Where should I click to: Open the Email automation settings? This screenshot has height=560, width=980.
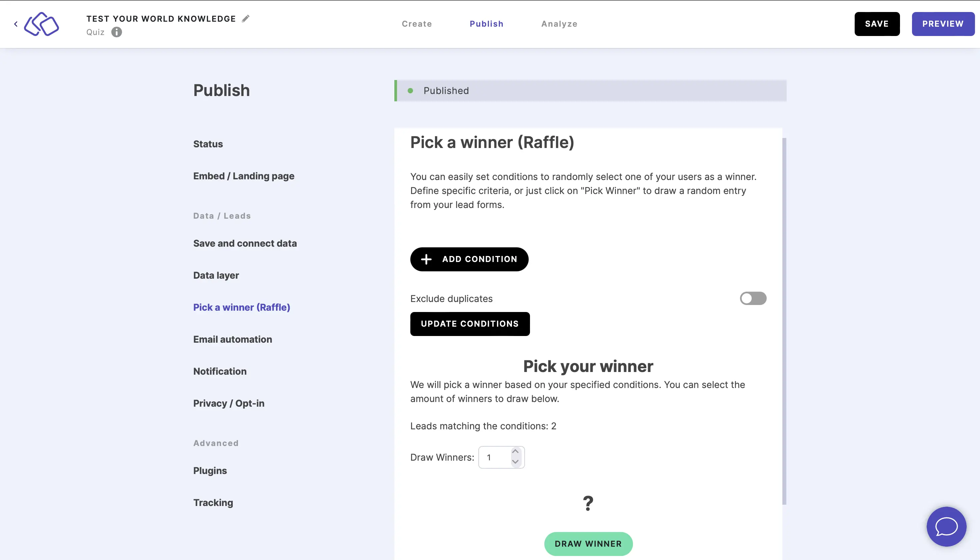pos(233,339)
